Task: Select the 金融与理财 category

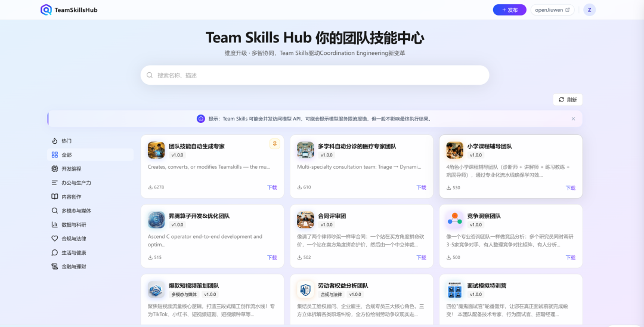Action: [x=90, y=267]
